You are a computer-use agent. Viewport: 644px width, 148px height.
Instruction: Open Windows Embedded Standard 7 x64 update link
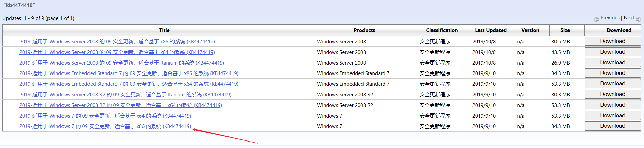pos(129,84)
